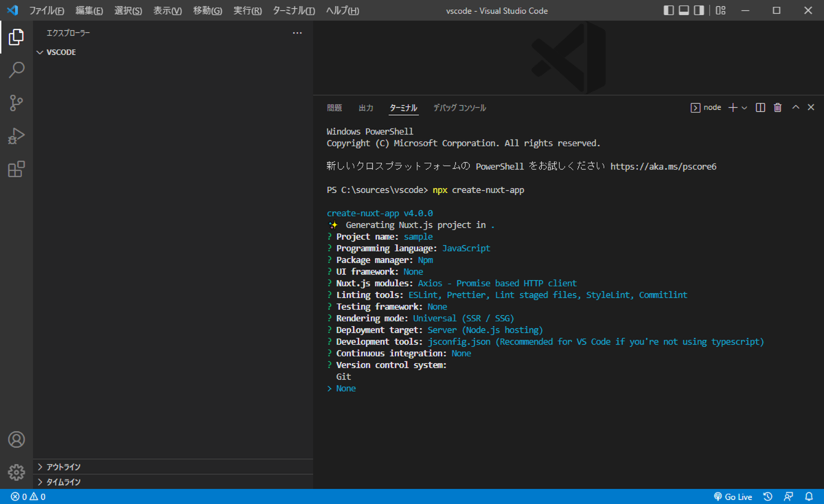Expand the アウトライン section
Screen dimensions: 824x504
click(x=173, y=467)
